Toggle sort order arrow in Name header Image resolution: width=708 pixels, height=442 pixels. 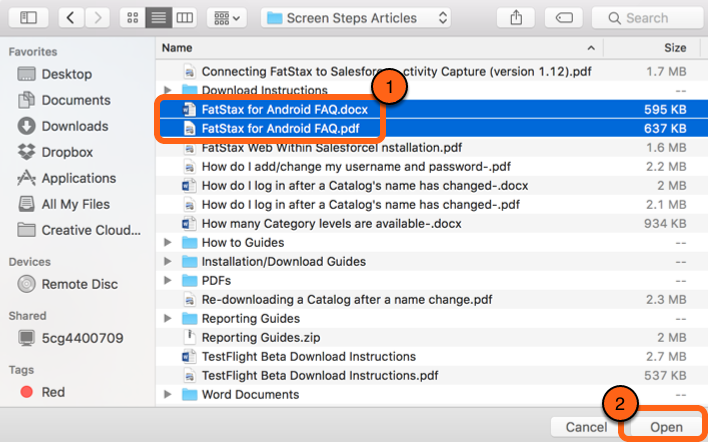tap(591, 48)
